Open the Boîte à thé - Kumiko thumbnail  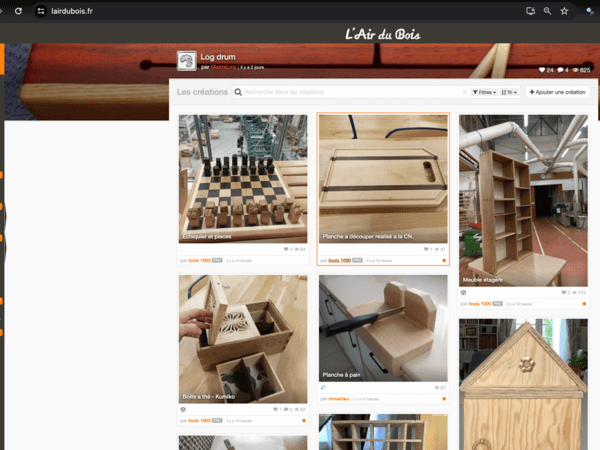coord(243,338)
